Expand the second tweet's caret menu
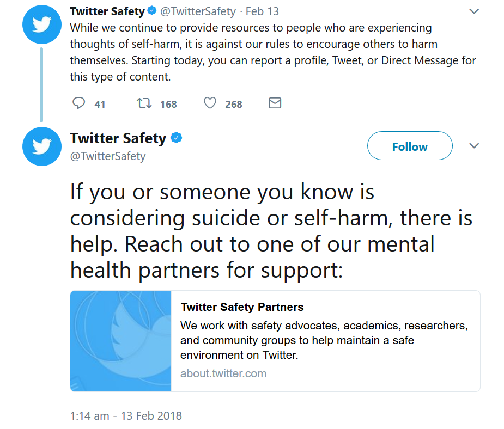This screenshot has width=504, height=429. (x=473, y=145)
